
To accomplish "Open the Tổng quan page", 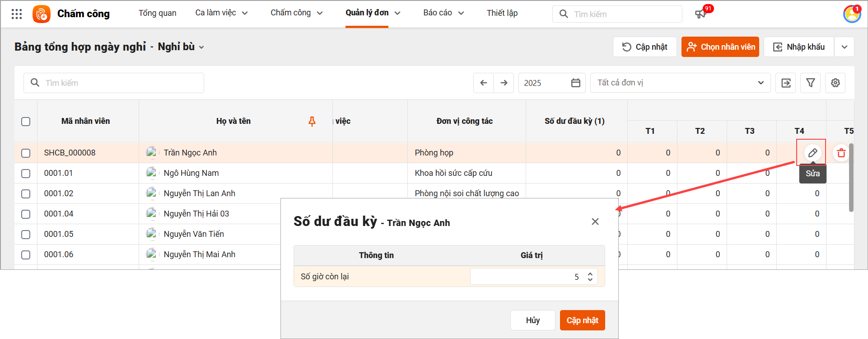I will pos(157,13).
